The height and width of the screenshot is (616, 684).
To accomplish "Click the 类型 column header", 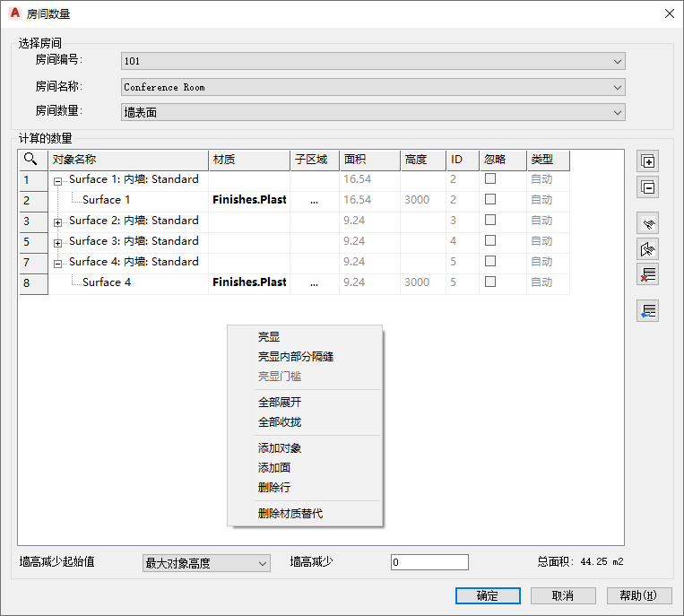I will point(548,160).
